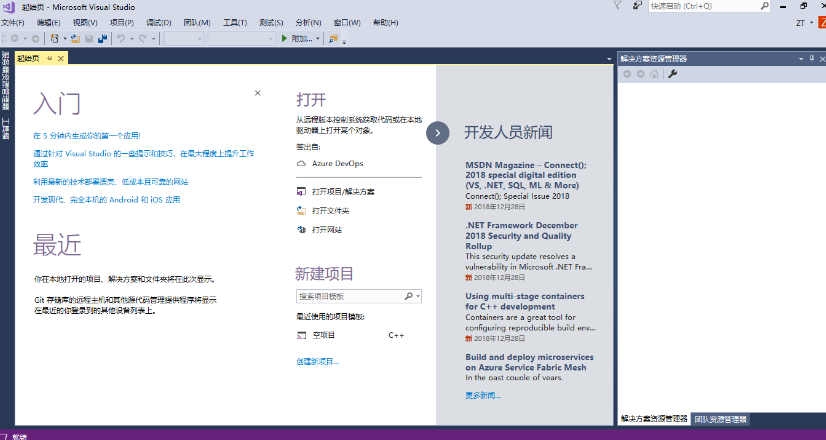826x440 pixels.
Task: Click the Home icon in Solution Explorer
Action: [x=654, y=74]
